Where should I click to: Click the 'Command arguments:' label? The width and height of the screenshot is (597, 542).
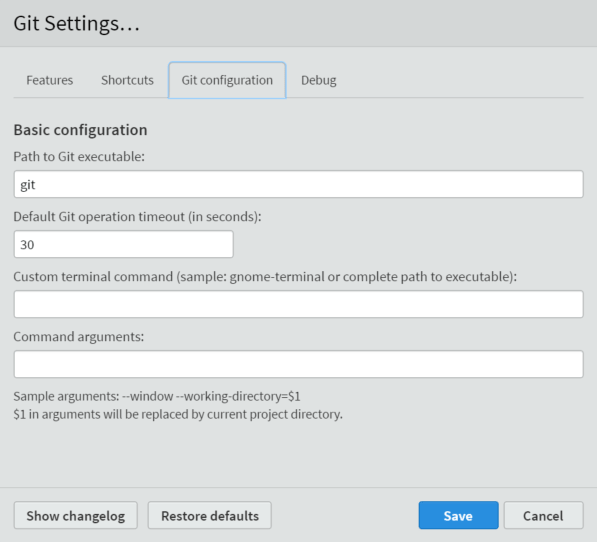79,336
